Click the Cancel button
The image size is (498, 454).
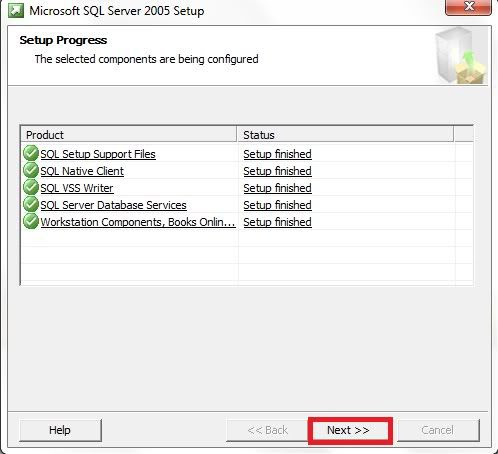[438, 430]
